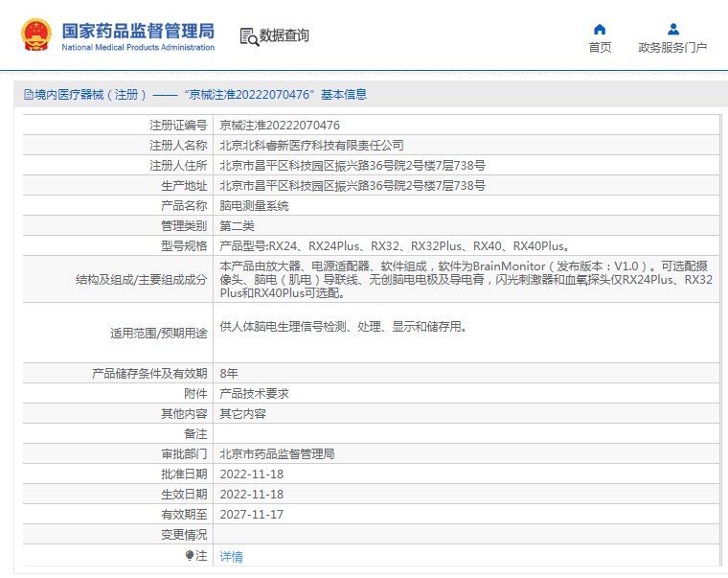Image resolution: width=728 pixels, height=578 pixels.
Task: Click the 批准日期 label
Action: [184, 474]
